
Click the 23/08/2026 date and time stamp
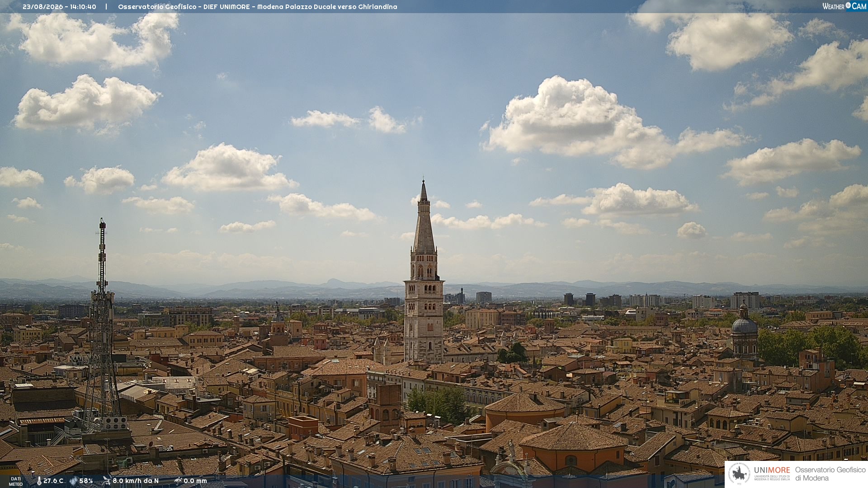[59, 7]
